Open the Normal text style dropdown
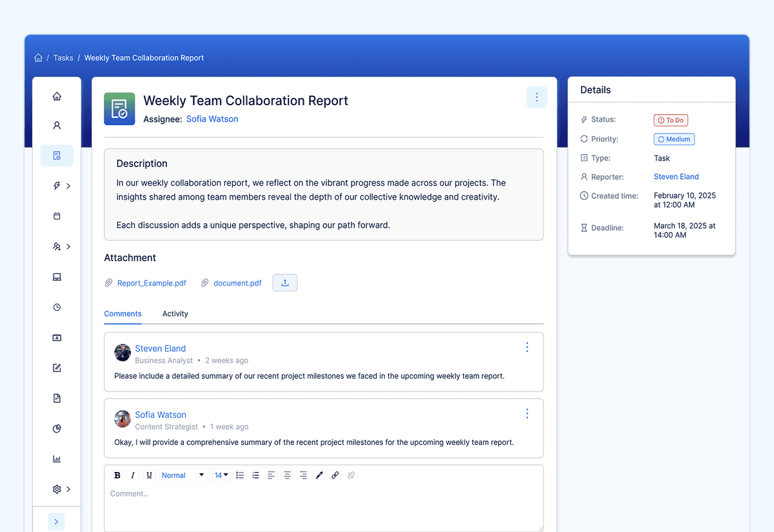774x532 pixels. [x=183, y=475]
